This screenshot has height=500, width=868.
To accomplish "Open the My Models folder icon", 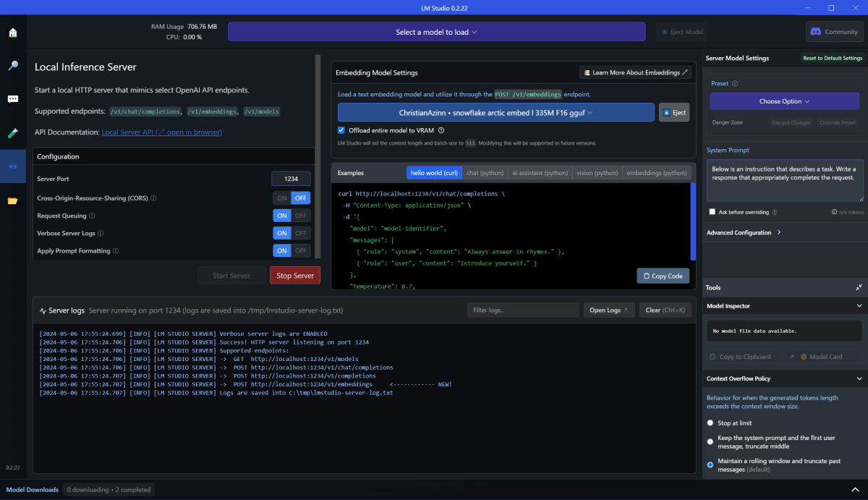I will (x=12, y=200).
